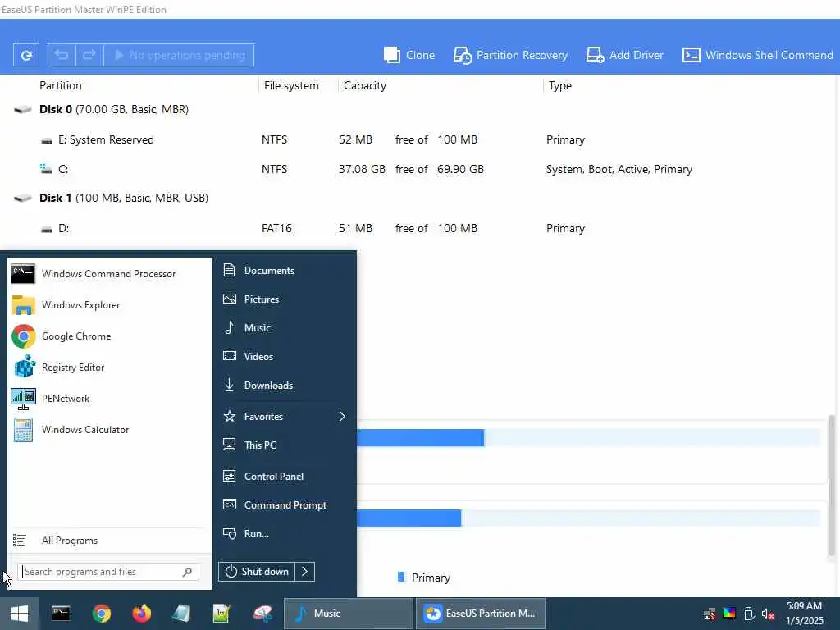Open Add Driver tool

(x=624, y=55)
